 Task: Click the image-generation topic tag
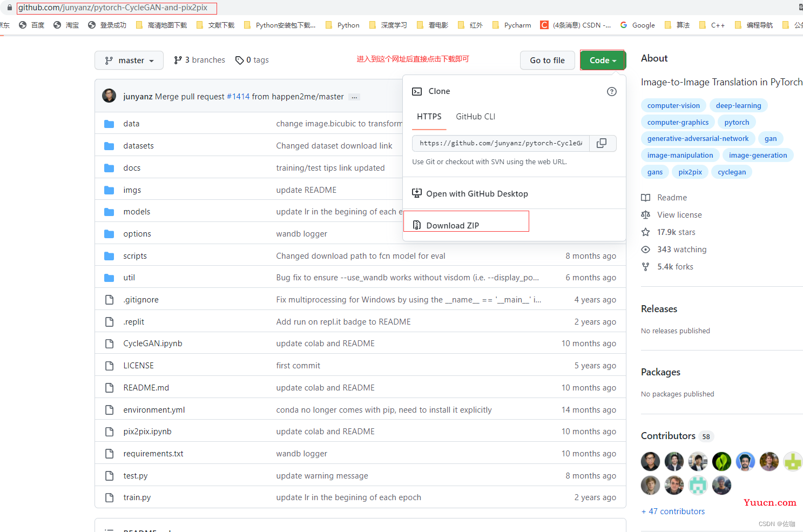[758, 156]
